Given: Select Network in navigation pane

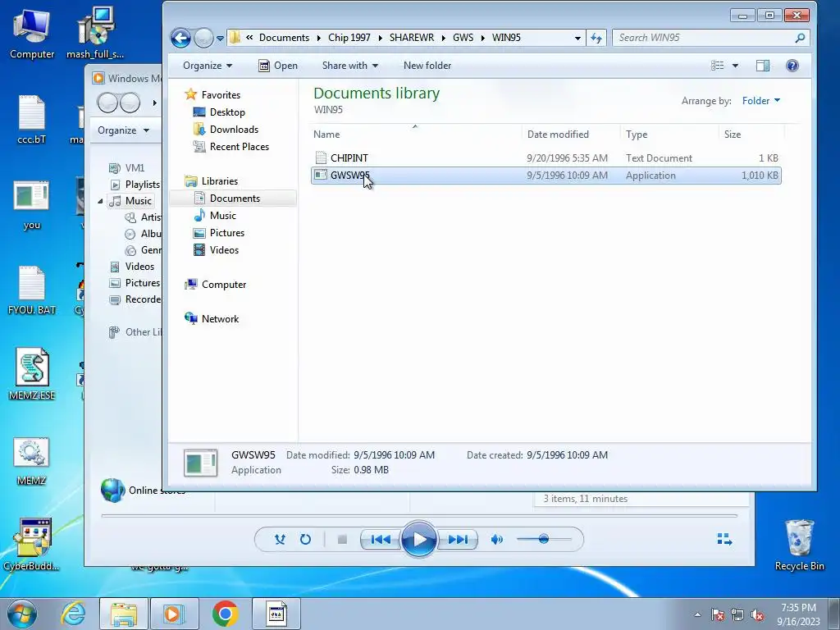Looking at the screenshot, I should (x=212, y=319).
